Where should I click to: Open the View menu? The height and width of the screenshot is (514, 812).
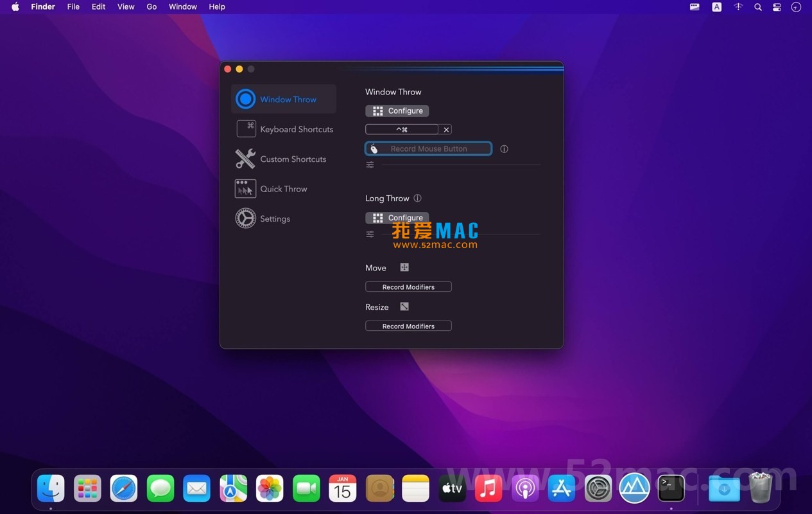[126, 6]
